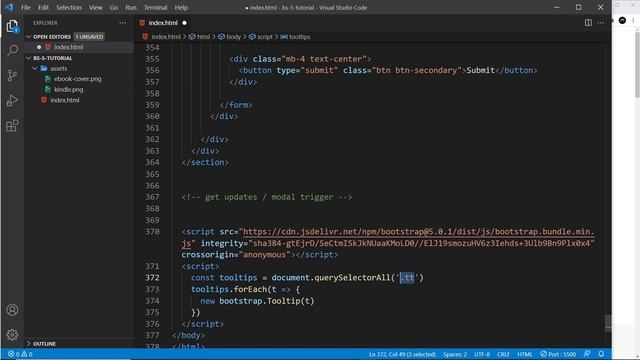
Task: Open Explorer Views and More Actions ellipsis
Action: click(x=122, y=23)
